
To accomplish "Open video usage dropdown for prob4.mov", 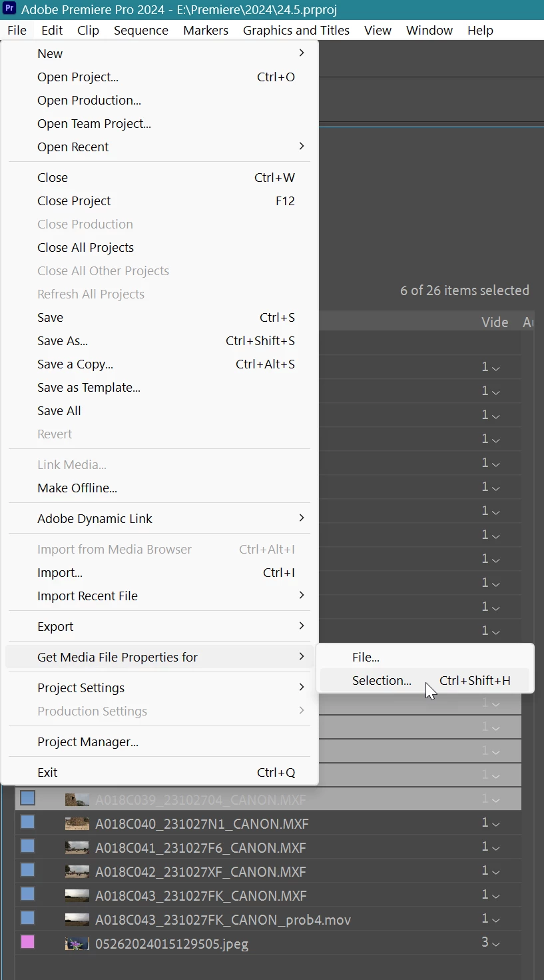I will pos(495,920).
